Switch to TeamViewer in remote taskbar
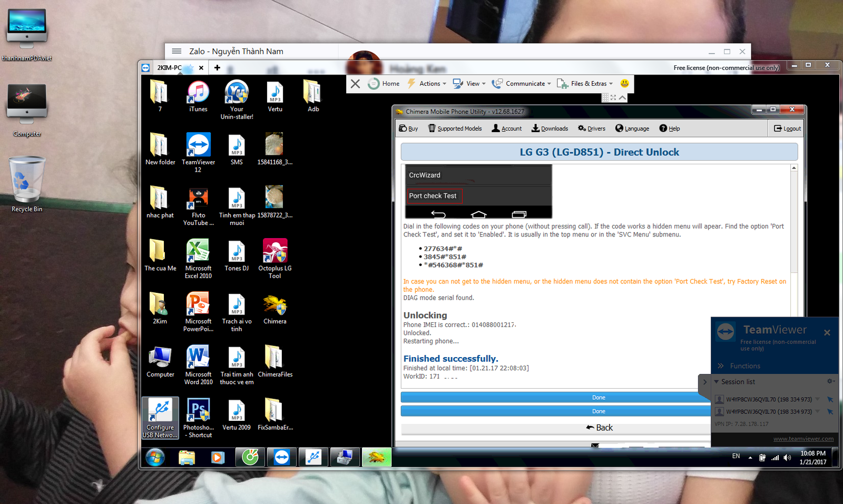 tap(281, 457)
